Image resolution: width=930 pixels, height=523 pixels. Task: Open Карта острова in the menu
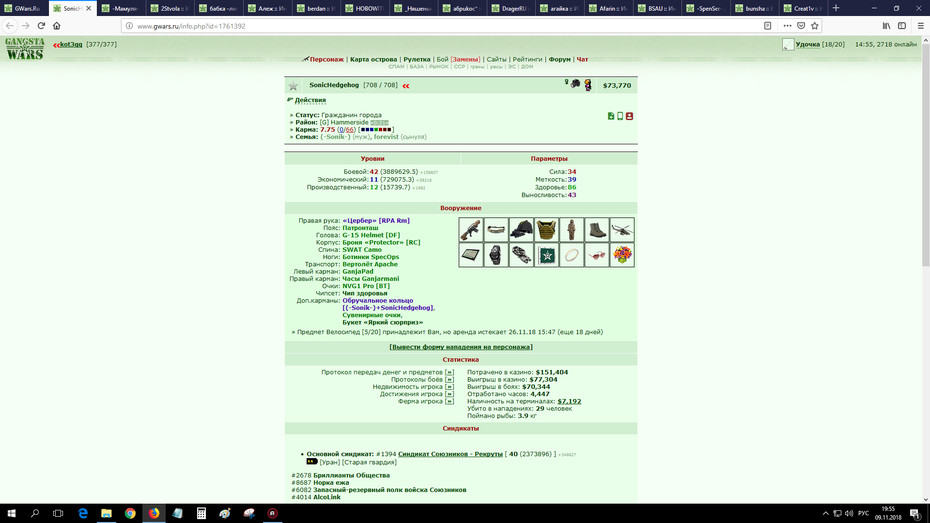373,59
